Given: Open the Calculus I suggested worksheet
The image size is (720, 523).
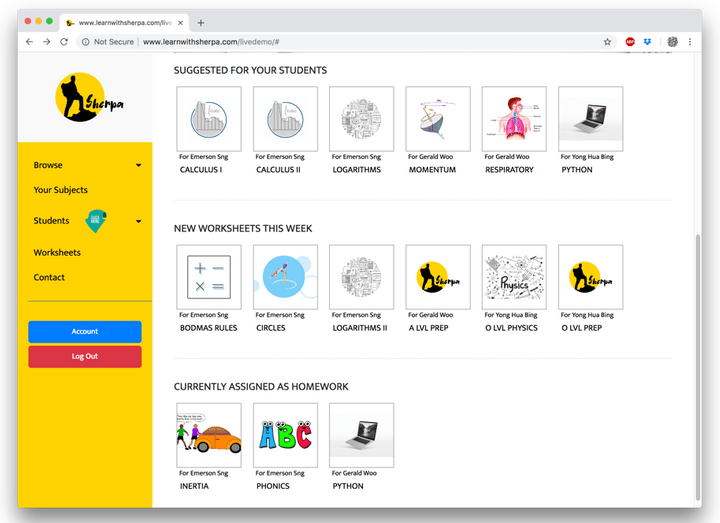Looking at the screenshot, I should [x=209, y=119].
